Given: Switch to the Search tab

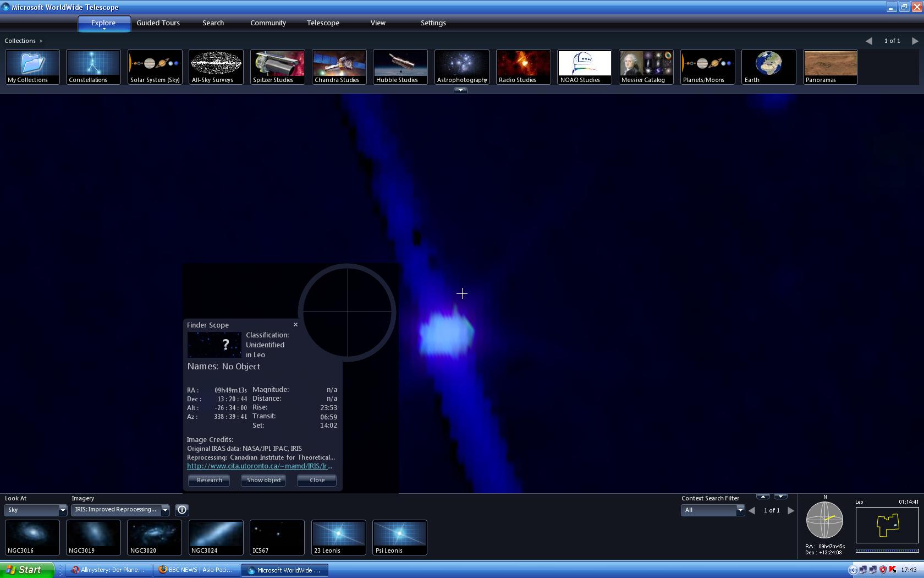Looking at the screenshot, I should point(213,23).
